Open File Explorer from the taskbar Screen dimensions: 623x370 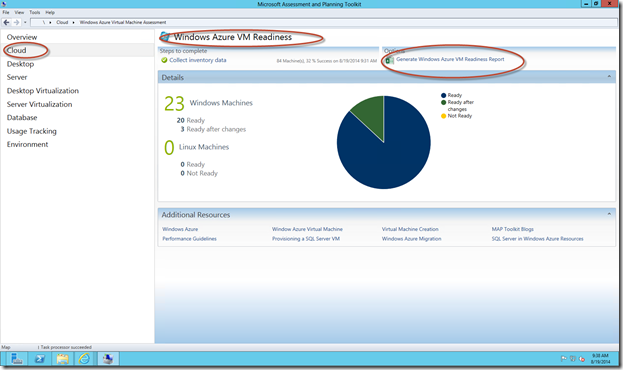[x=62, y=359]
